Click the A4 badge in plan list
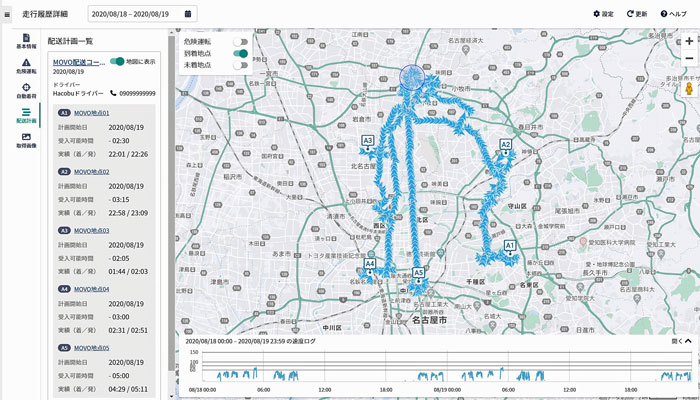This screenshot has width=700, height=400. pos(64,289)
